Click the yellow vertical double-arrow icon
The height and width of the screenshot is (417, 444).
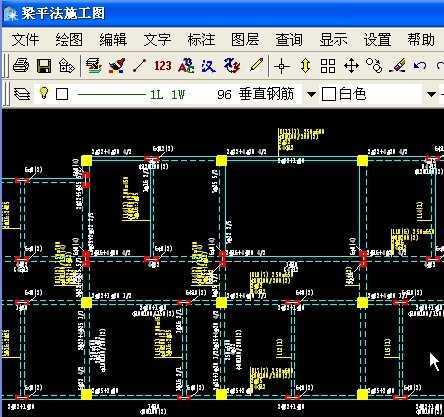tap(305, 66)
